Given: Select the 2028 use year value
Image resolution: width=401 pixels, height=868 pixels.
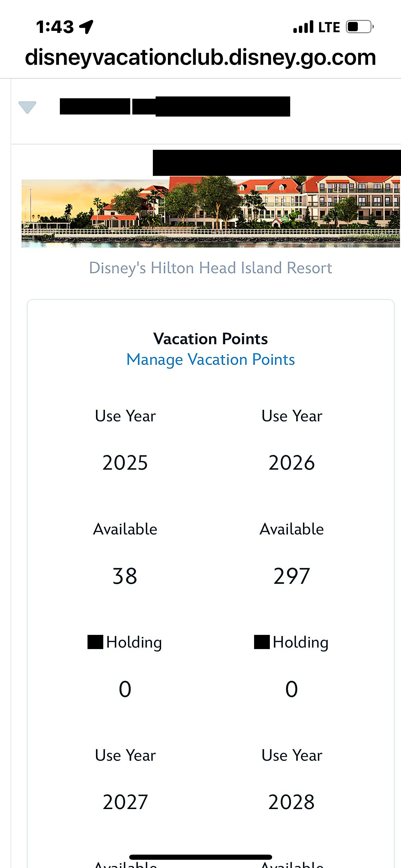Looking at the screenshot, I should 292,802.
